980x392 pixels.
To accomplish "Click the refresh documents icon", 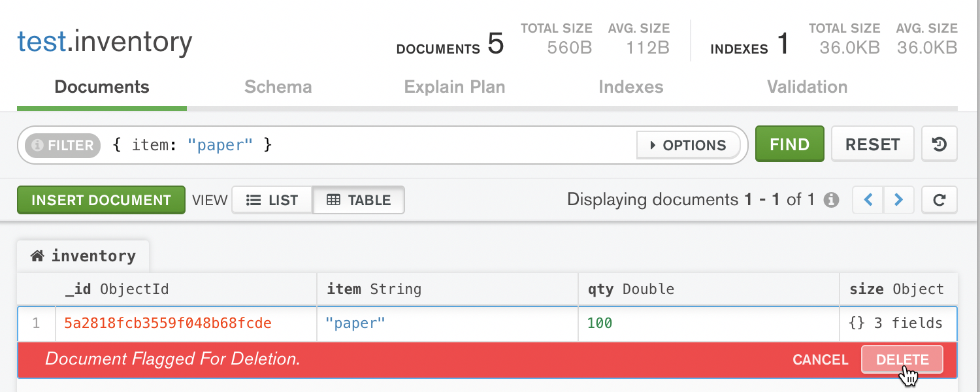I will click(939, 200).
